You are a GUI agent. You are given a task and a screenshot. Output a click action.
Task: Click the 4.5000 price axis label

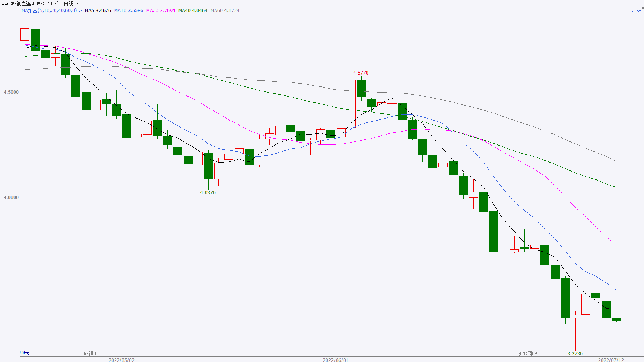coord(11,92)
